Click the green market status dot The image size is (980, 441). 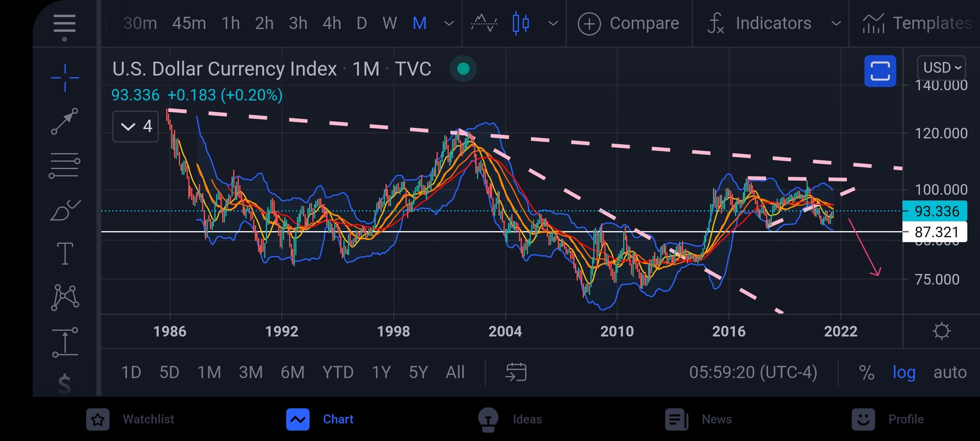coord(463,69)
